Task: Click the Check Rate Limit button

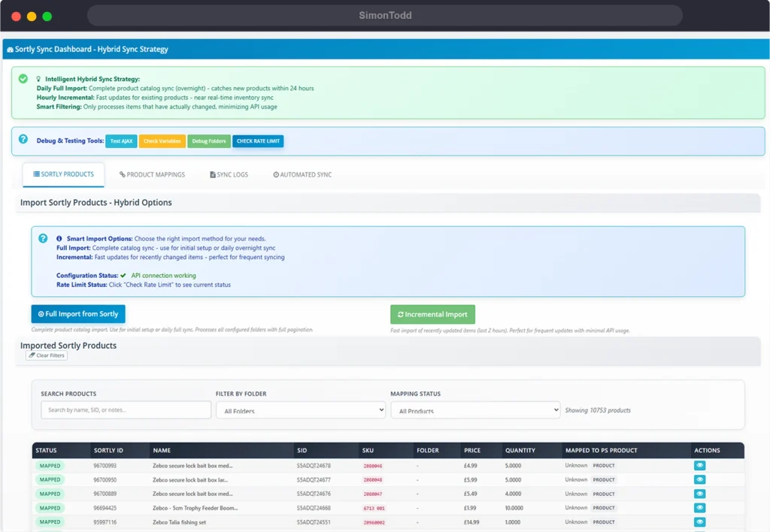Action: (258, 141)
